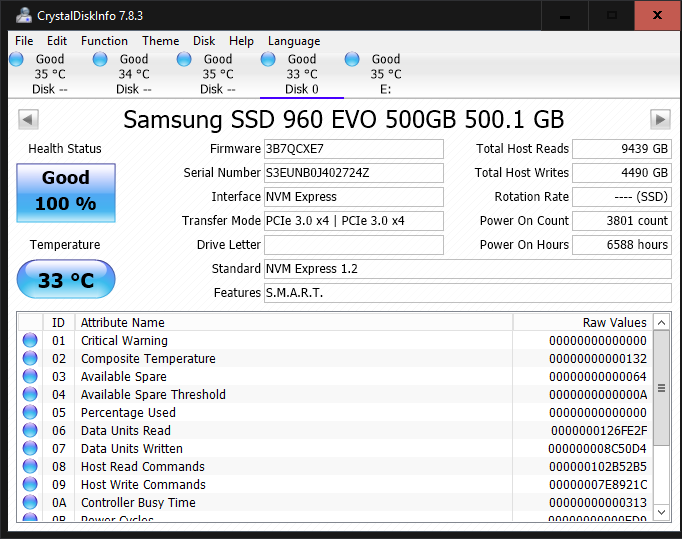682x539 pixels.
Task: Click Total Host Reads value 9439 GB
Action: 622,149
